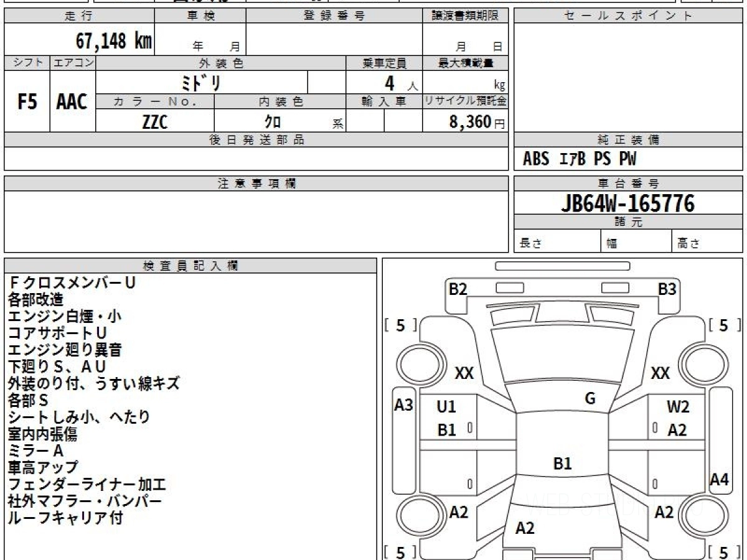The width and height of the screenshot is (747, 560).
Task: Select the note エンジン廻り異音
Action: coord(65,350)
